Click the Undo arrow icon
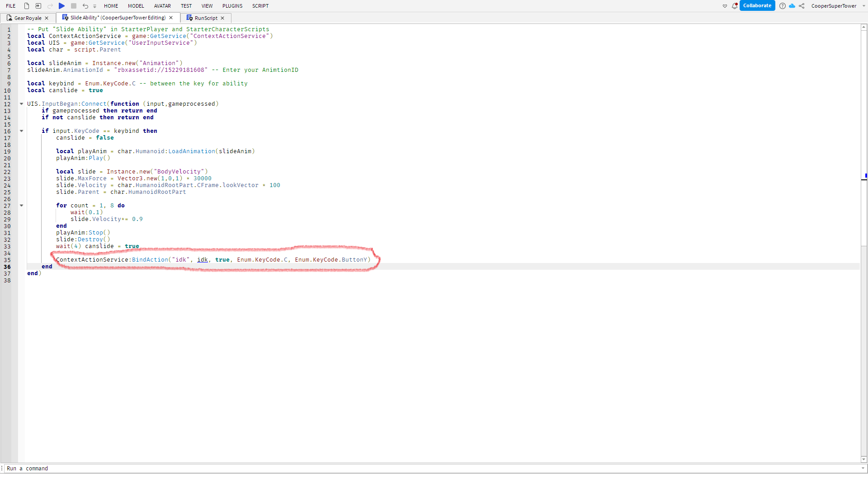Image resolution: width=868 pixels, height=488 pixels. point(85,6)
